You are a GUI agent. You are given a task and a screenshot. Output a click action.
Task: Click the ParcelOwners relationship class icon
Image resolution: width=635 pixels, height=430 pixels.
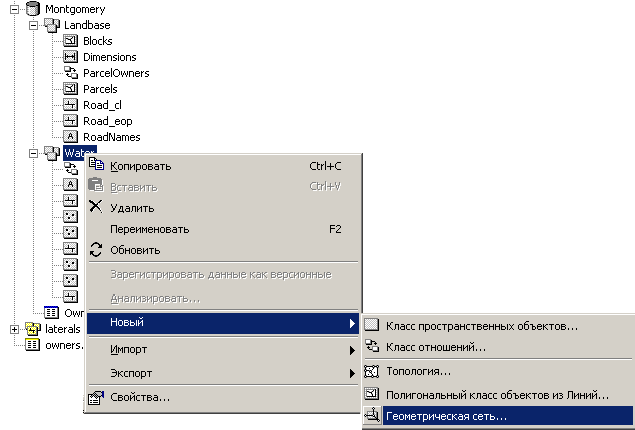click(x=71, y=72)
